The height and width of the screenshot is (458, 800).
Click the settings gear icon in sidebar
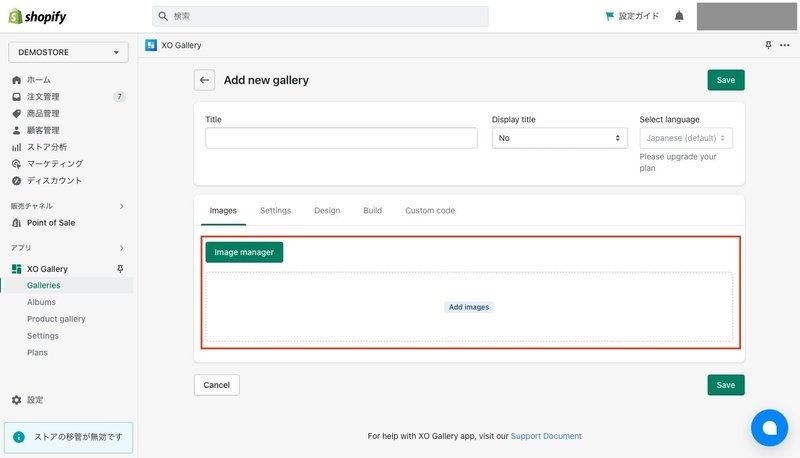pos(17,400)
